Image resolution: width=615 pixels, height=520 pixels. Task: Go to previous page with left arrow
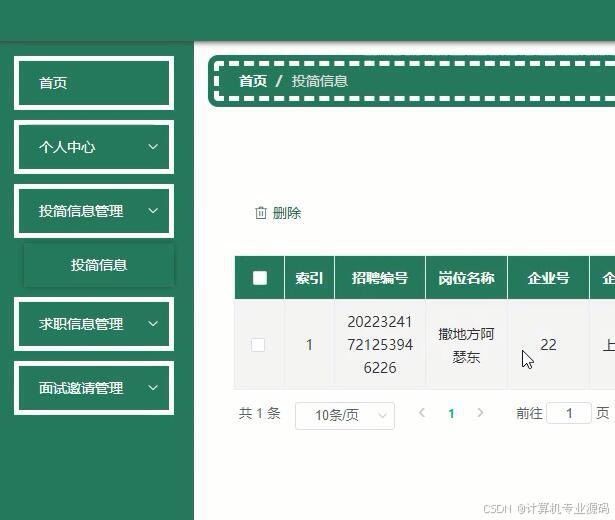tap(422, 413)
